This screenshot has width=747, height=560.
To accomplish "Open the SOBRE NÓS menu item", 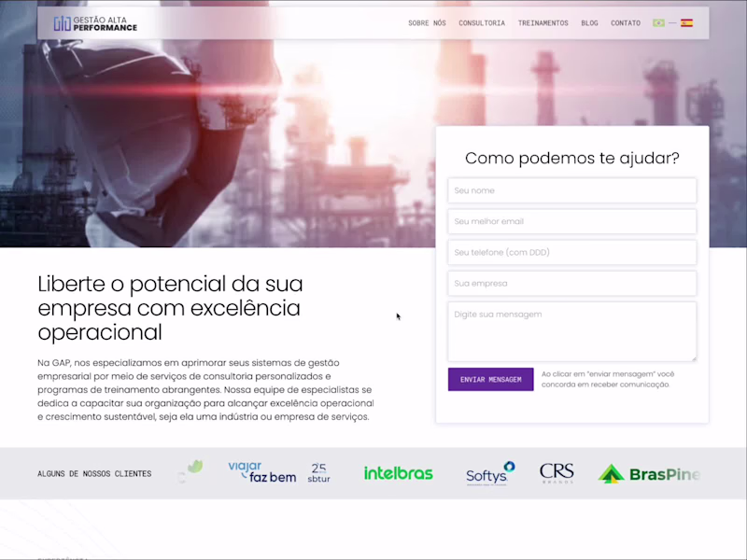I will 427,22.
